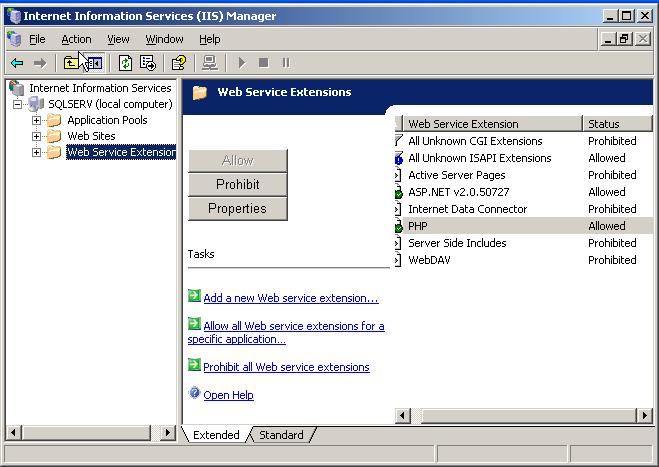The height and width of the screenshot is (467, 659).
Task: Select the Internet Data Connector row
Action: coord(524,209)
